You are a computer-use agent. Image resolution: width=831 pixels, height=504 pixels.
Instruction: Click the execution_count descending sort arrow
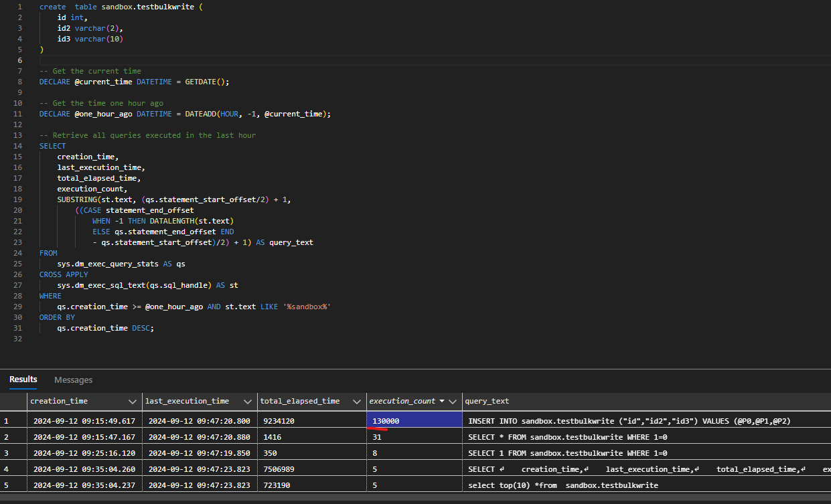[x=442, y=402]
